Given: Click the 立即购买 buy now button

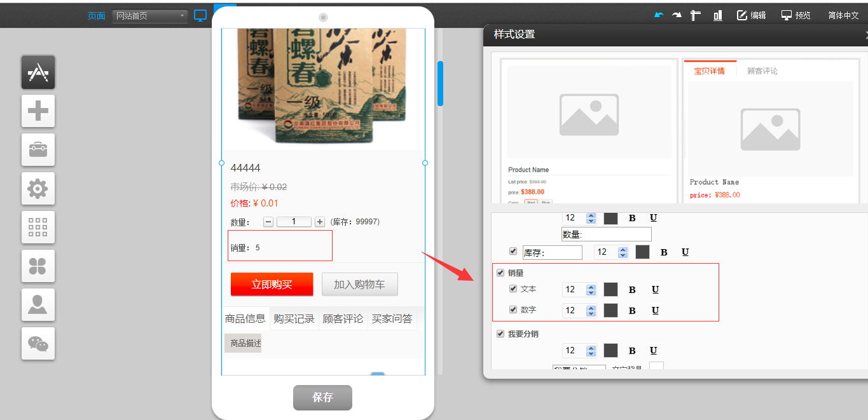Looking at the screenshot, I should click(x=272, y=285).
